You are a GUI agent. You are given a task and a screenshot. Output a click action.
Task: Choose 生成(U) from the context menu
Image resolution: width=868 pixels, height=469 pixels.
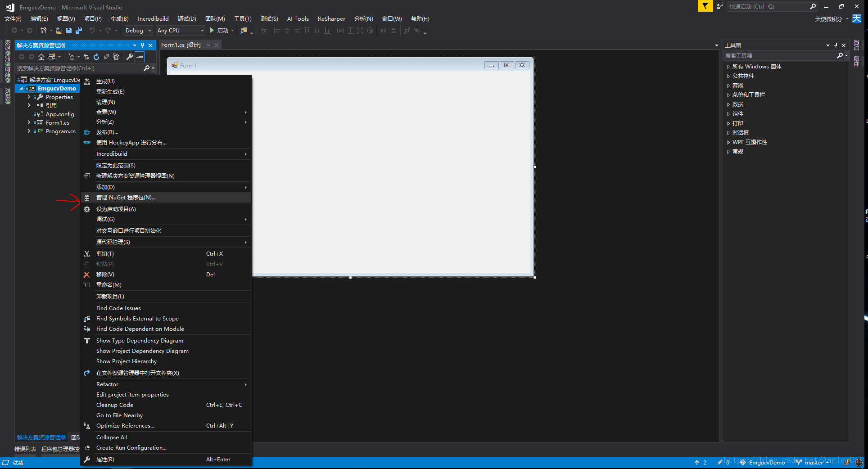(x=166, y=81)
